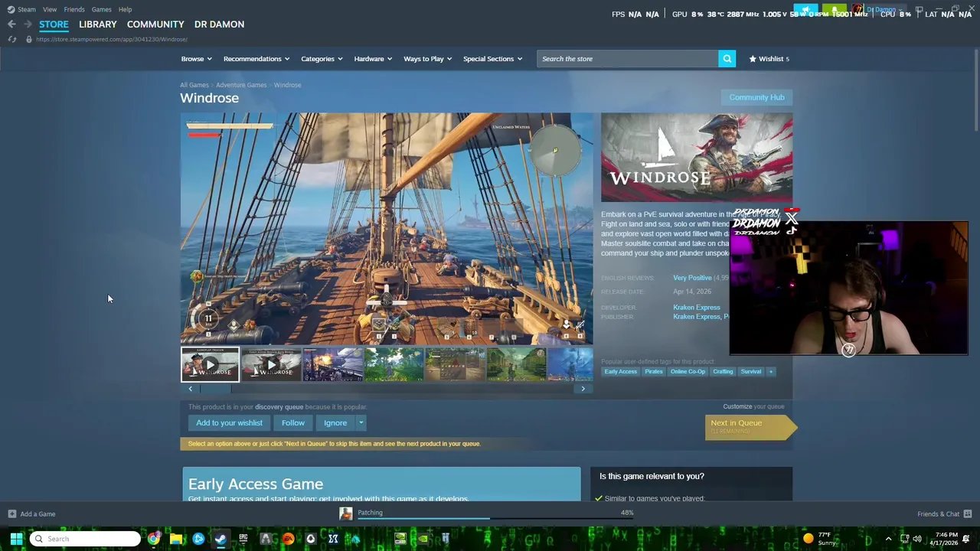
Task: Expand the Browse dropdown
Action: tap(197, 59)
